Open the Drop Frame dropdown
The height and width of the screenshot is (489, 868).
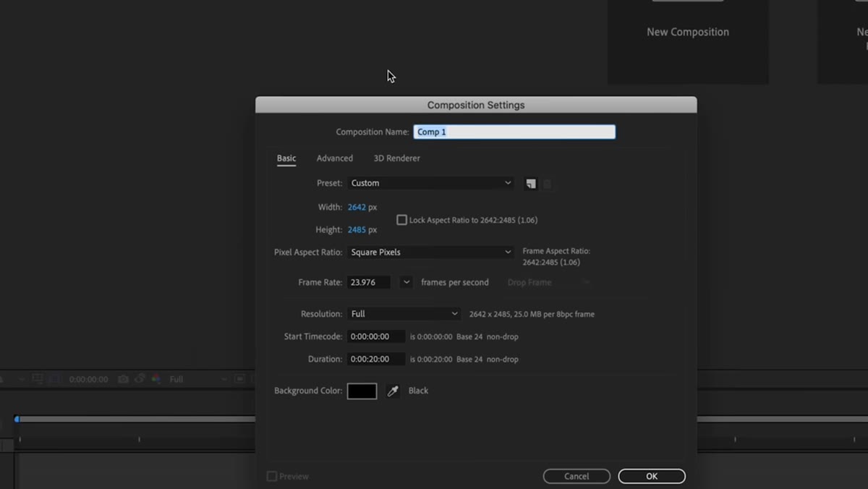[549, 282]
